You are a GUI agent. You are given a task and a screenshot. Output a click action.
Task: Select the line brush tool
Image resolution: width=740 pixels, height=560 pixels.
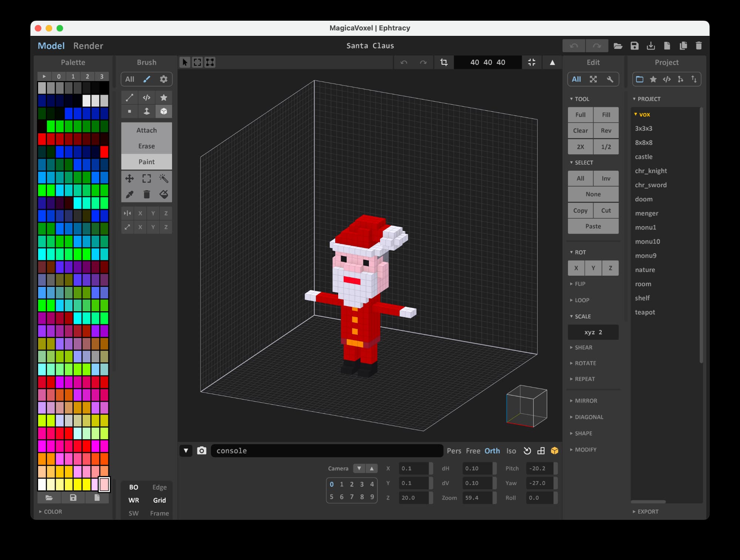point(129,98)
